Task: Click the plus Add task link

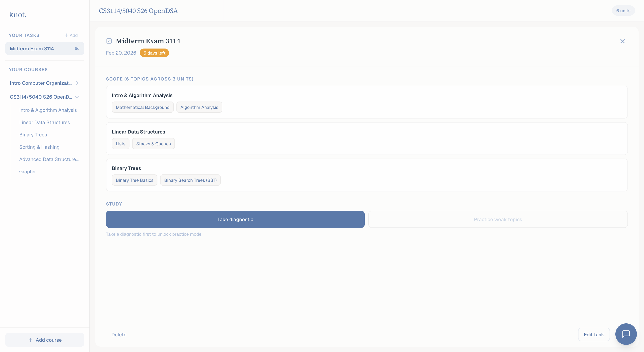Action: (x=71, y=35)
